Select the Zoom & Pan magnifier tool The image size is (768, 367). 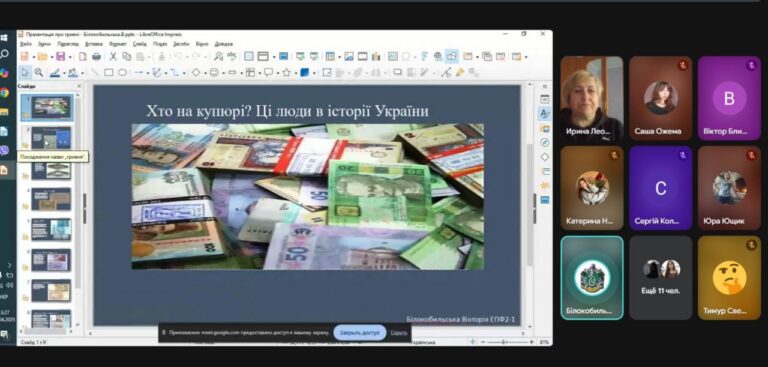point(39,73)
